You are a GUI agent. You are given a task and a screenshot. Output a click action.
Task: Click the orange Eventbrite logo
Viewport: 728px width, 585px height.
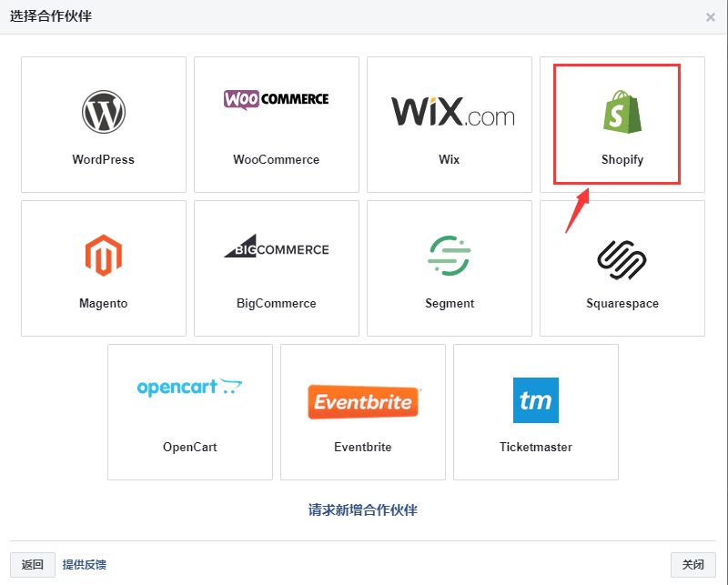(x=363, y=401)
